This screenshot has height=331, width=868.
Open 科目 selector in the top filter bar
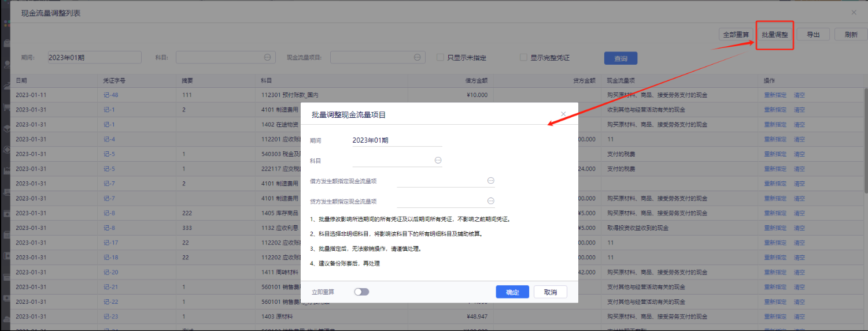point(267,58)
